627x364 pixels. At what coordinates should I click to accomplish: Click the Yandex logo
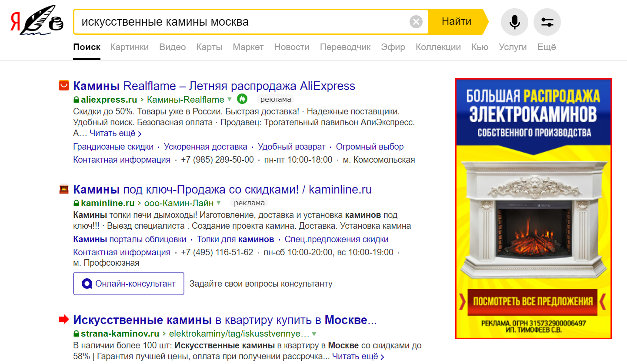[37, 21]
